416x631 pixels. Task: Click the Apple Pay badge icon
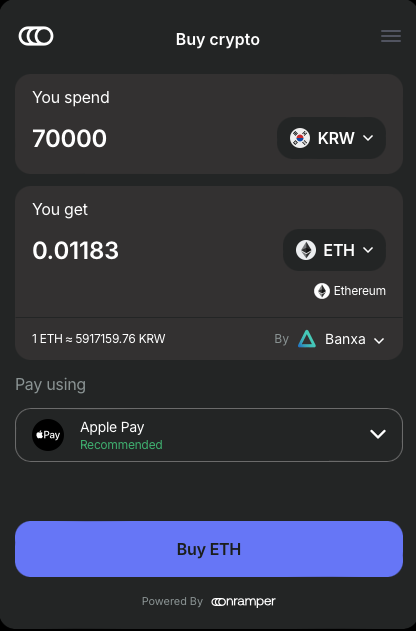click(48, 435)
